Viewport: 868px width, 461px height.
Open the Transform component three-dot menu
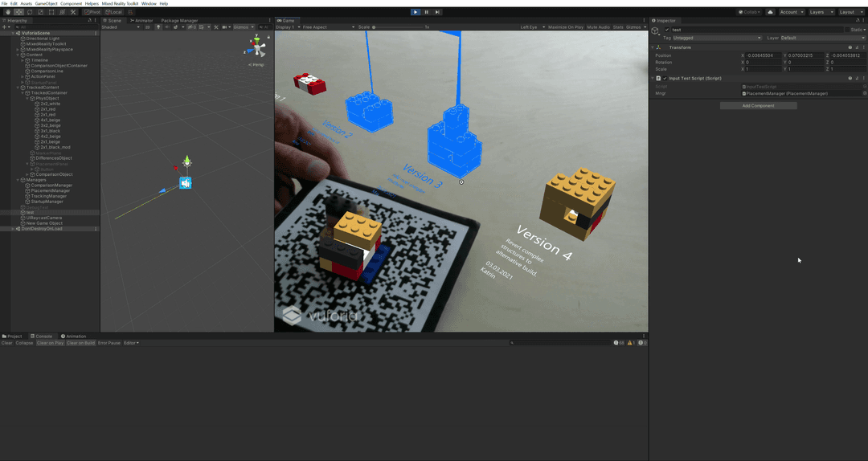click(863, 47)
